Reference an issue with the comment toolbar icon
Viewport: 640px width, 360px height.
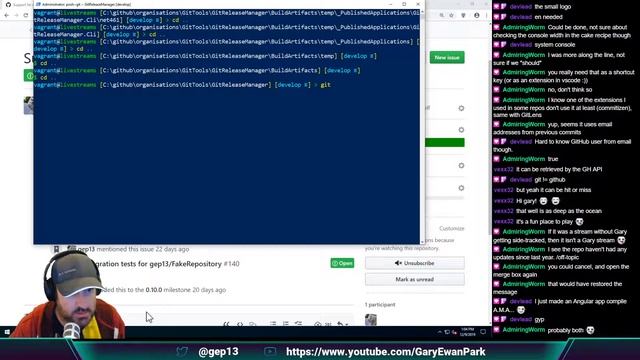tap(329, 324)
